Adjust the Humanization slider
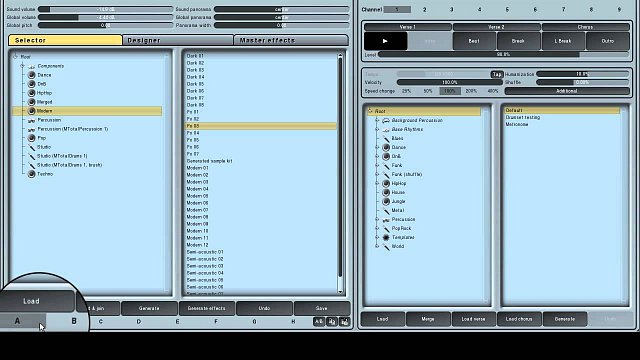Screen dimensions: 640x360 (582, 74)
